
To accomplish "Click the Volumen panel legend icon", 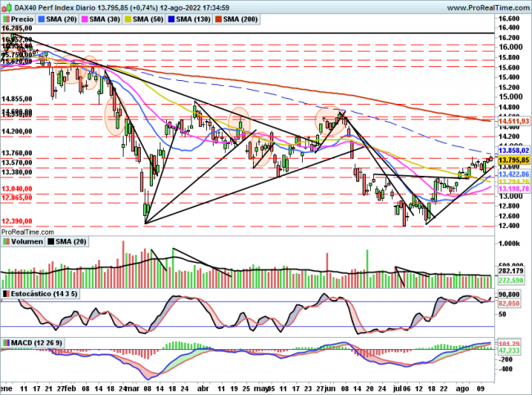I will (5, 241).
